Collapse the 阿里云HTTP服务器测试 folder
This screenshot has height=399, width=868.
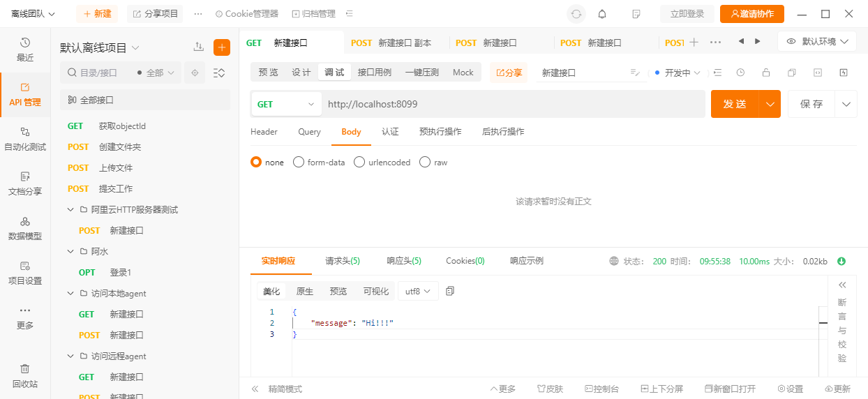(71, 209)
